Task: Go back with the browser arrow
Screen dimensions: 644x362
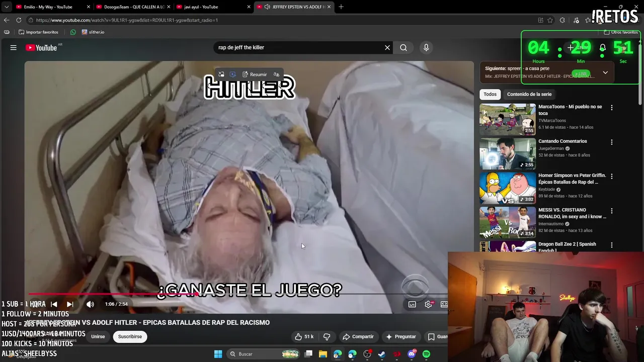Action: (7, 20)
